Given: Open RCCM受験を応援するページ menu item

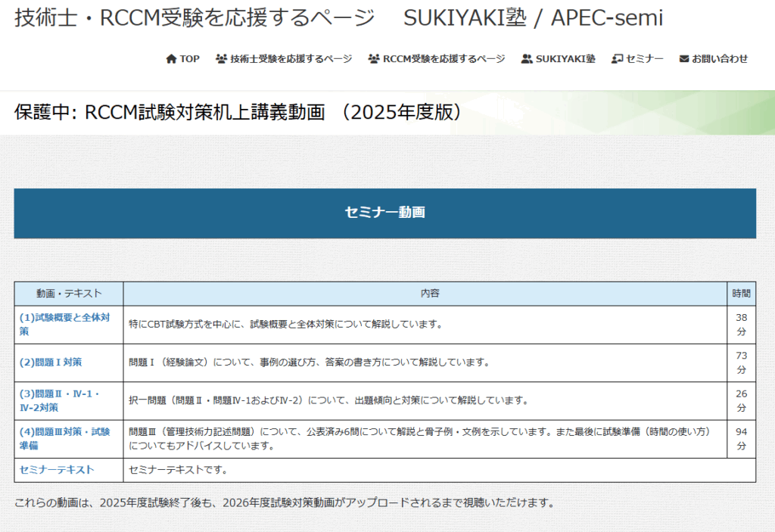Looking at the screenshot, I should [437, 59].
